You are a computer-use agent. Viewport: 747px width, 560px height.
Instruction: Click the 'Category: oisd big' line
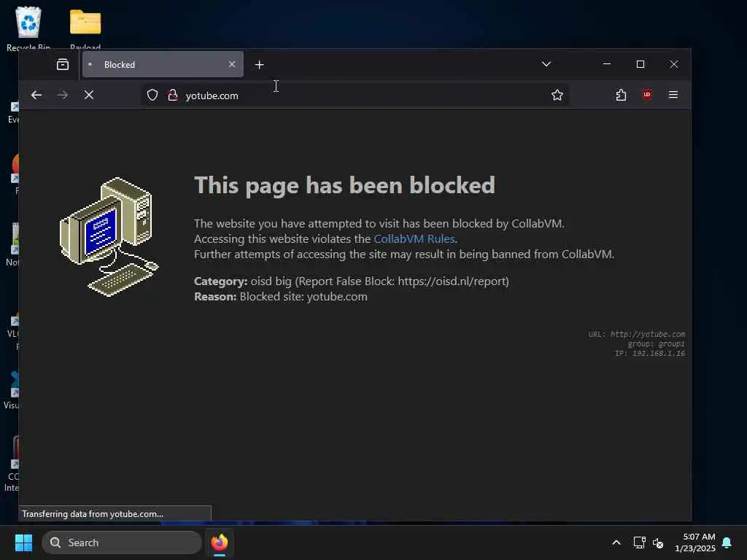pyautogui.click(x=352, y=281)
